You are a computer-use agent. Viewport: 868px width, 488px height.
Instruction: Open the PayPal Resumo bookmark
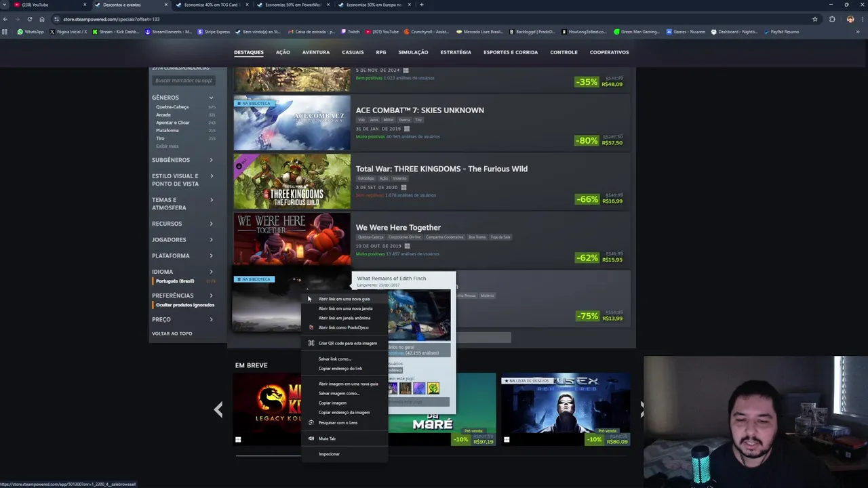781,32
